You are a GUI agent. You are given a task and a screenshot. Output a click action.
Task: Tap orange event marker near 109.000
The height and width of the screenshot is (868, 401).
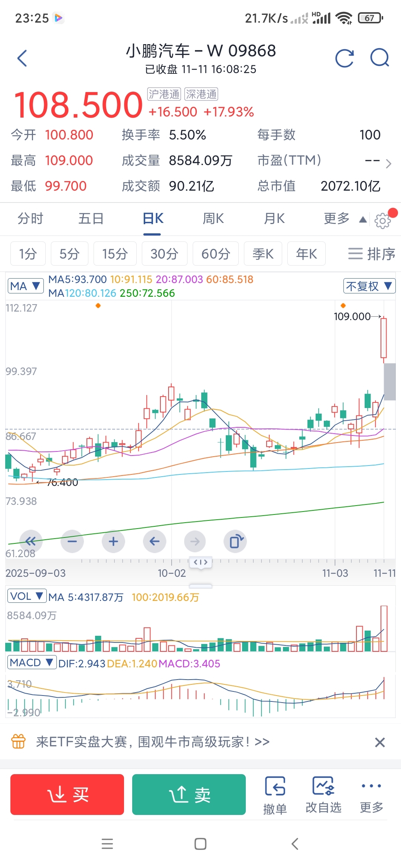click(343, 306)
